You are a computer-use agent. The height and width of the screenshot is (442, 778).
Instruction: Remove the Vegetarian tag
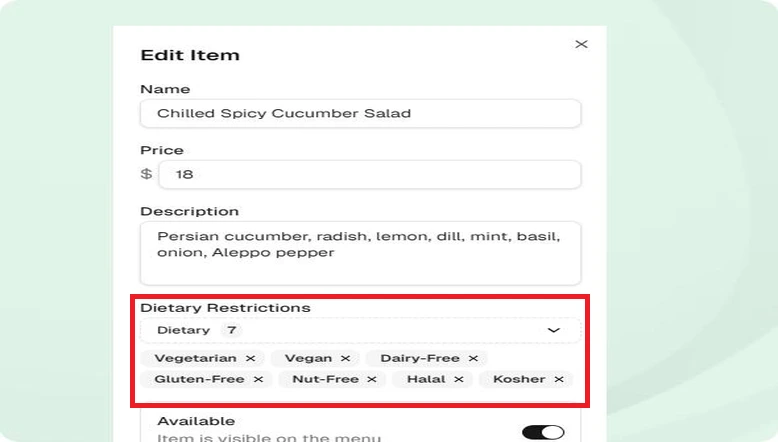[x=251, y=358]
